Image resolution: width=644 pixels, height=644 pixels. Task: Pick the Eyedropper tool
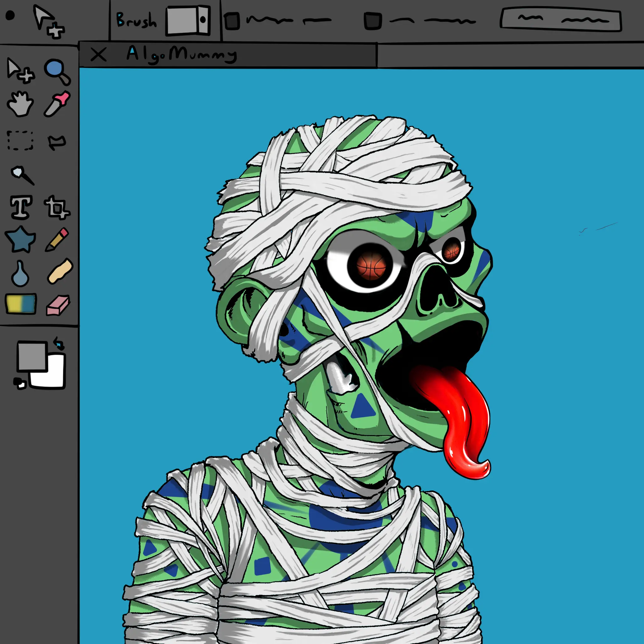[x=57, y=104]
